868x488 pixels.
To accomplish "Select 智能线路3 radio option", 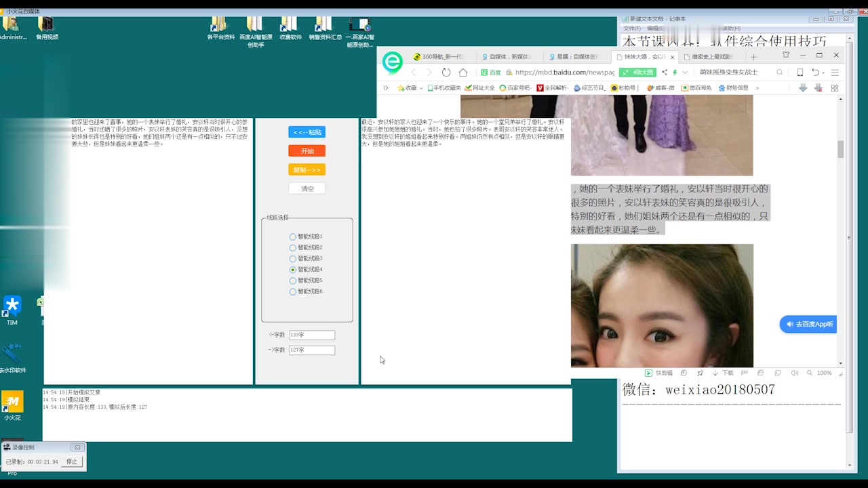I will click(x=306, y=258).
